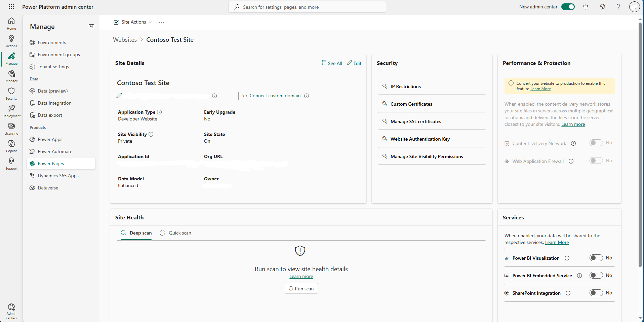Select Power Pages under Products
The image size is (644, 322).
(61, 164)
